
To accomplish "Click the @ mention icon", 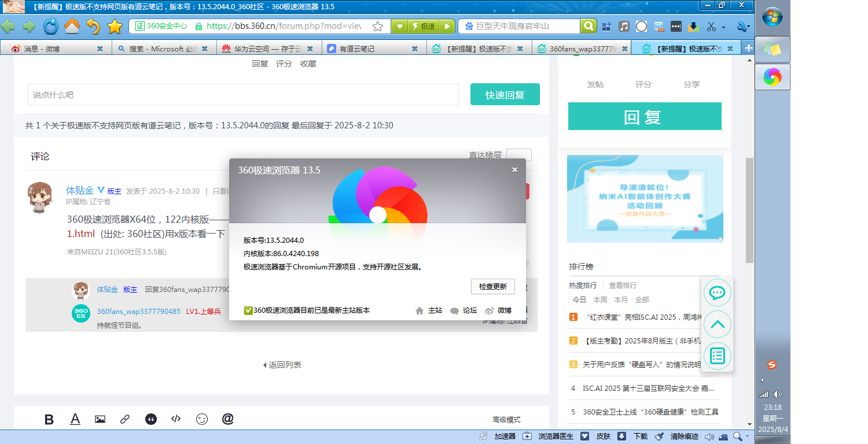I will [228, 419].
